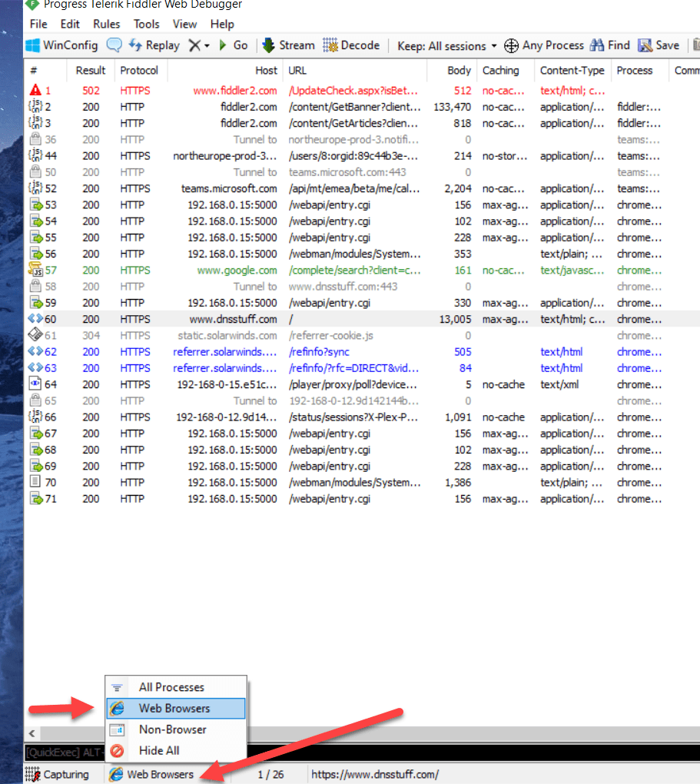The image size is (700, 784).
Task: Click the speech bubble comment icon
Action: [114, 45]
